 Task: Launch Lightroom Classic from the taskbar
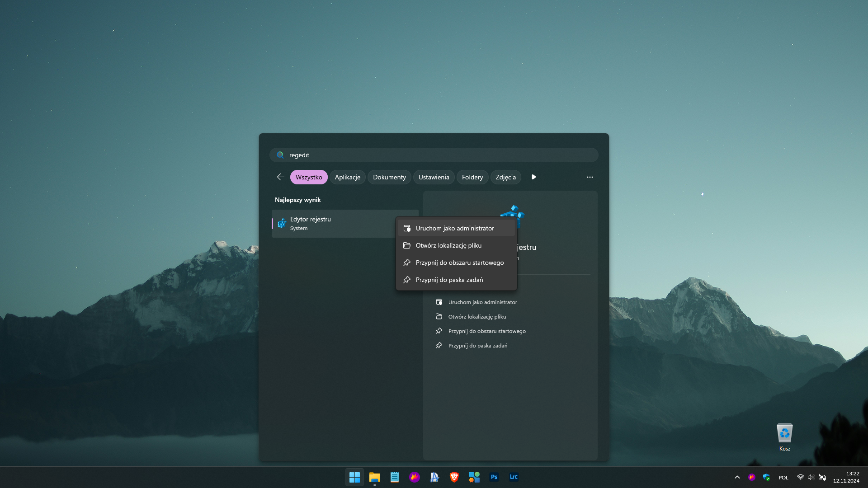pos(514,477)
